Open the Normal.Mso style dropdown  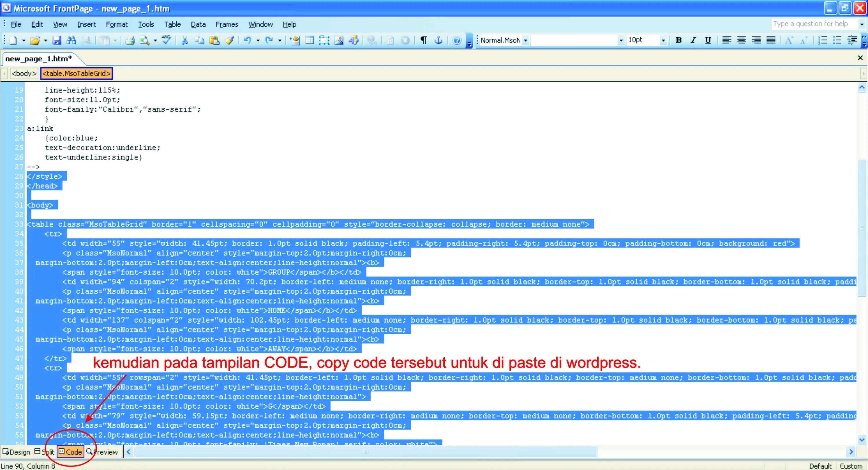click(525, 41)
